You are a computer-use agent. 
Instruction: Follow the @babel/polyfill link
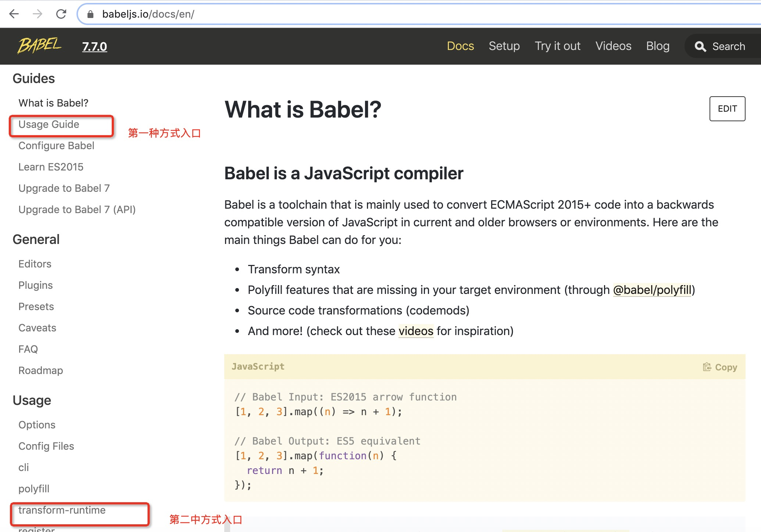pyautogui.click(x=652, y=290)
